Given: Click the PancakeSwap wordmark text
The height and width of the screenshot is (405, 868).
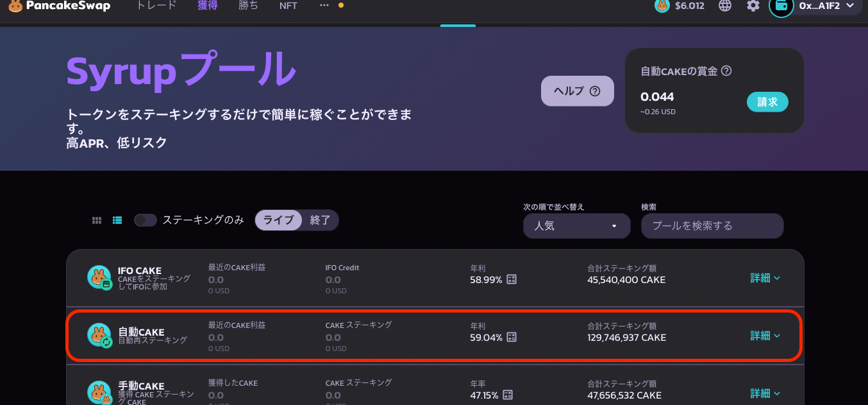Looking at the screenshot, I should [x=68, y=6].
